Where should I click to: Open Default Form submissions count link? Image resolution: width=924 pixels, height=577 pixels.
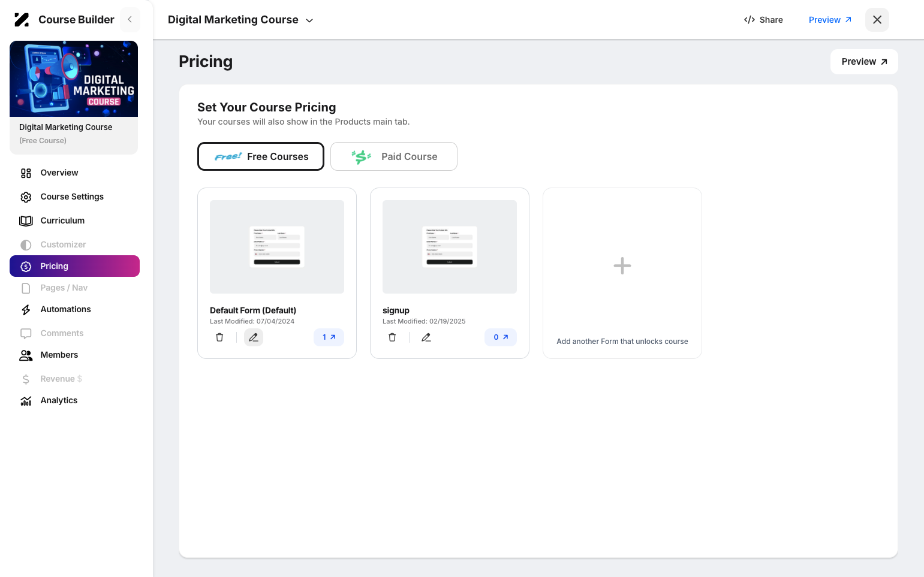329,337
